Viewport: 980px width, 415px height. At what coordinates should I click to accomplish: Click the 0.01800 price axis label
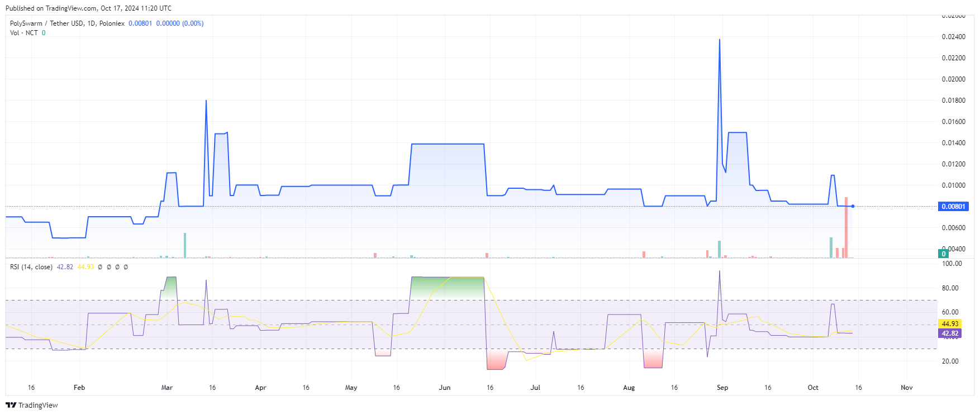[x=953, y=101]
